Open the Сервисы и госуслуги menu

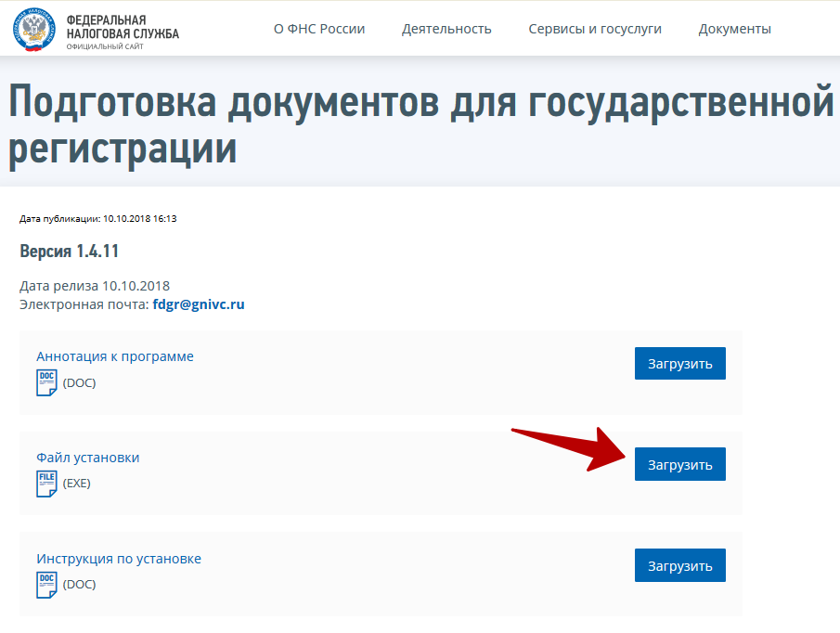coord(595,29)
